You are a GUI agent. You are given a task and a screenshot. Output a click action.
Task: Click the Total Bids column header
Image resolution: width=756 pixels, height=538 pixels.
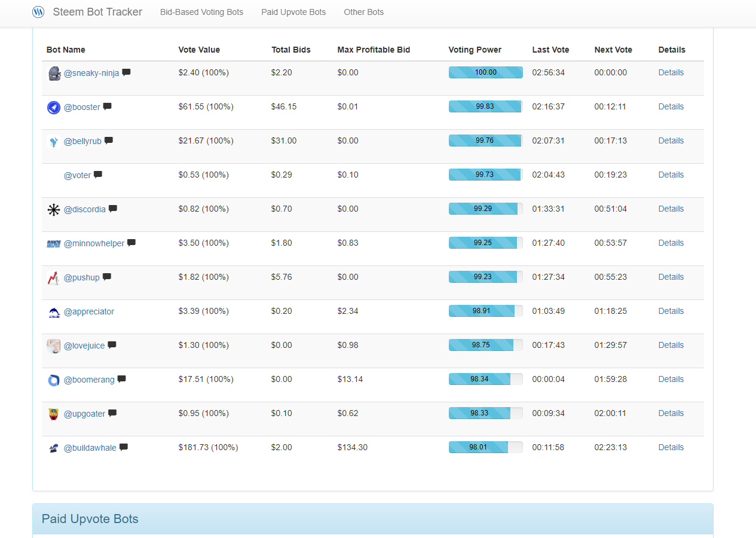click(291, 50)
